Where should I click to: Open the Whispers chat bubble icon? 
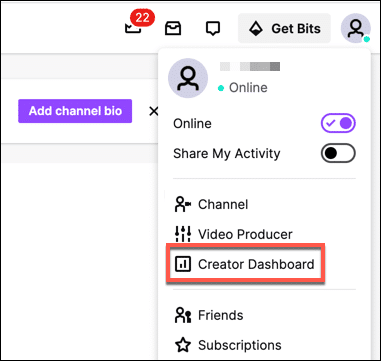213,29
